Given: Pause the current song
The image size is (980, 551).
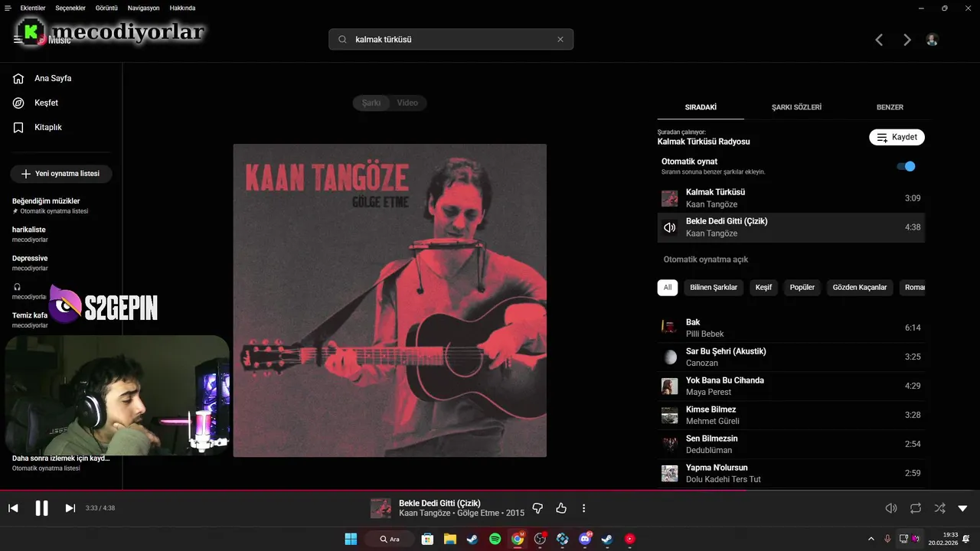Looking at the screenshot, I should pos(42,508).
